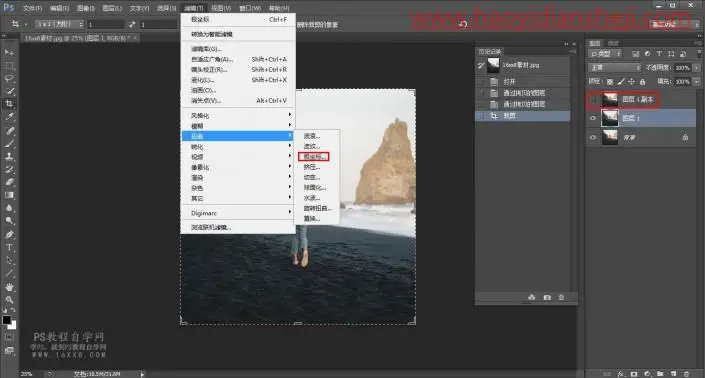
Task: Select the Hand tool
Action: coord(9,287)
